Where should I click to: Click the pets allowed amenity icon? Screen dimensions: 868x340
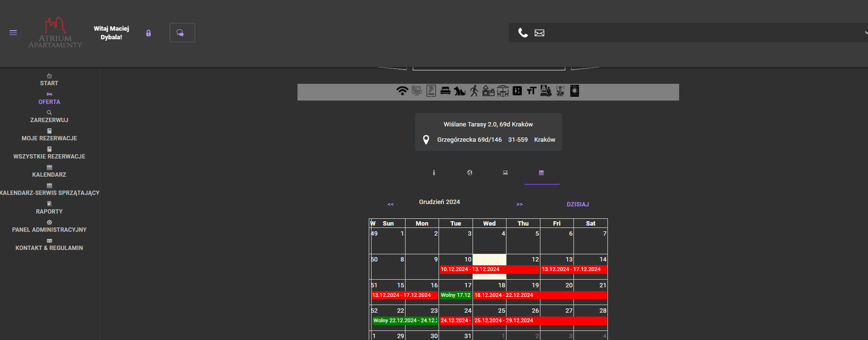point(460,91)
